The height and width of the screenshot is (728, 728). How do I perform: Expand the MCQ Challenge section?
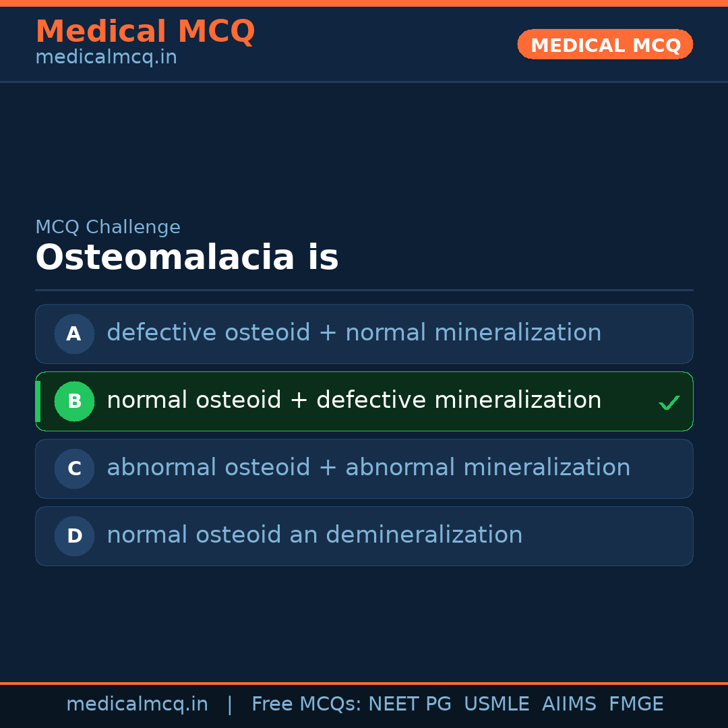108,227
